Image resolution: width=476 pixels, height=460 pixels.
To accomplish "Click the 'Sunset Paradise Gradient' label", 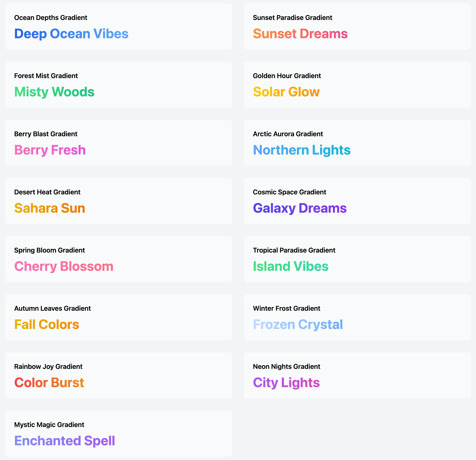I will tap(292, 18).
